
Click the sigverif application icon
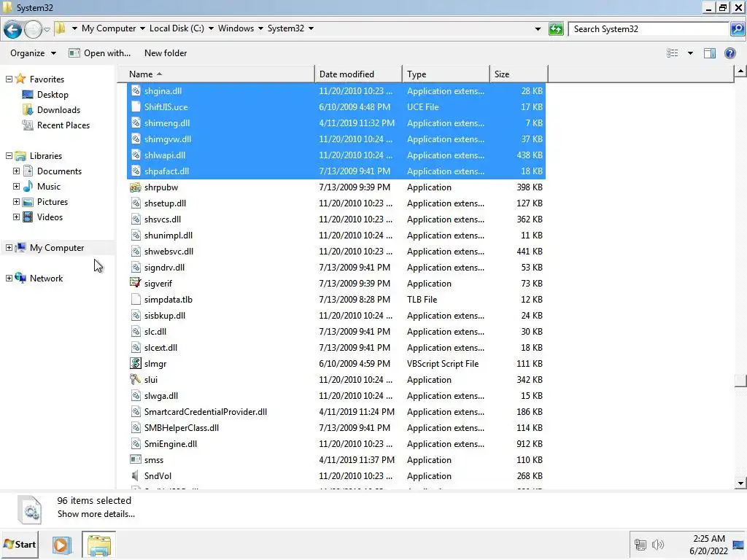(136, 284)
